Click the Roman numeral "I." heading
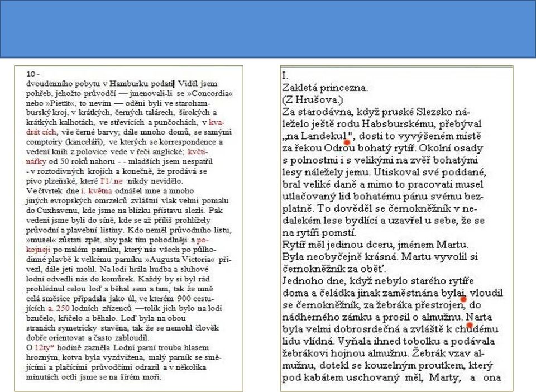The width and height of the screenshot is (536, 392). (x=285, y=76)
